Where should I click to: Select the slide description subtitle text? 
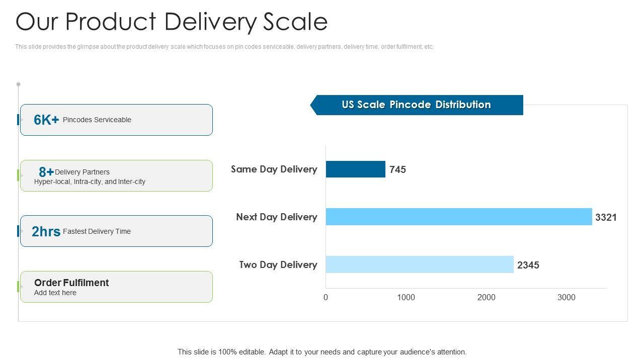224,47
